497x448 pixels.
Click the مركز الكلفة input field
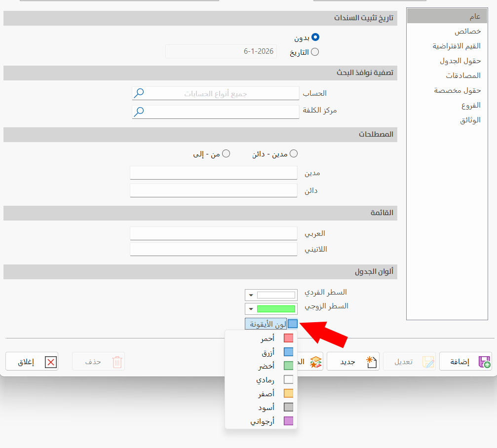pyautogui.click(x=216, y=112)
